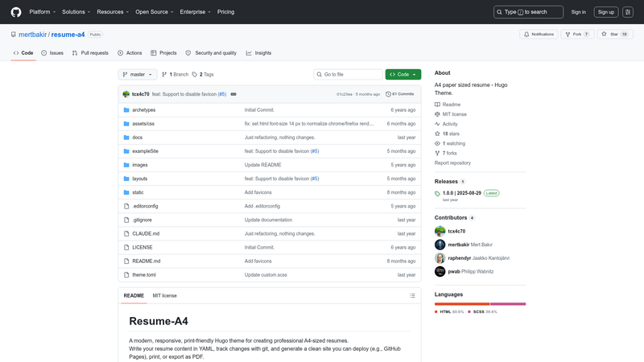The image size is (644, 362).
Task: Open release 1.0.0 | 2025-08-29
Action: [x=461, y=193]
